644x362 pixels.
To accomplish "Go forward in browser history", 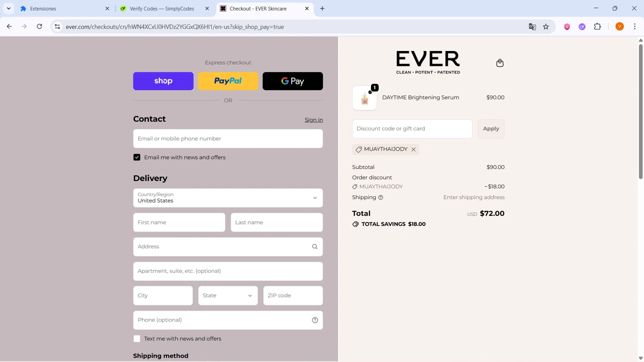I will point(24,27).
